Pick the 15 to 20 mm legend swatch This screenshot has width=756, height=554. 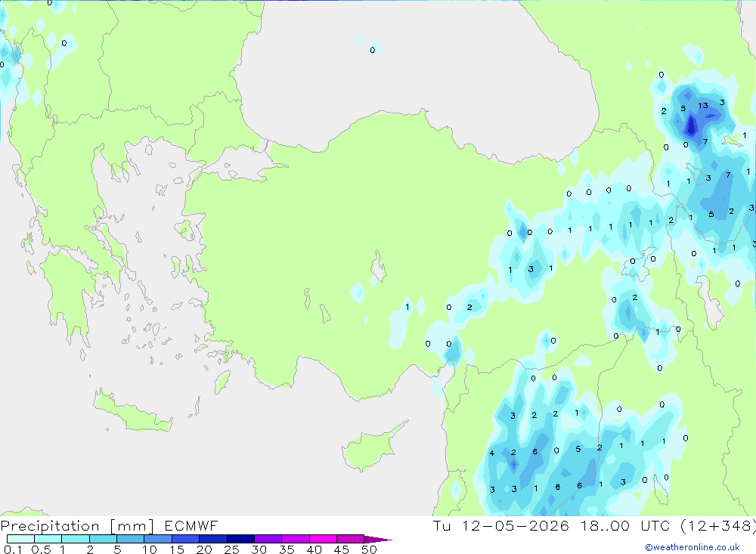click(x=186, y=539)
